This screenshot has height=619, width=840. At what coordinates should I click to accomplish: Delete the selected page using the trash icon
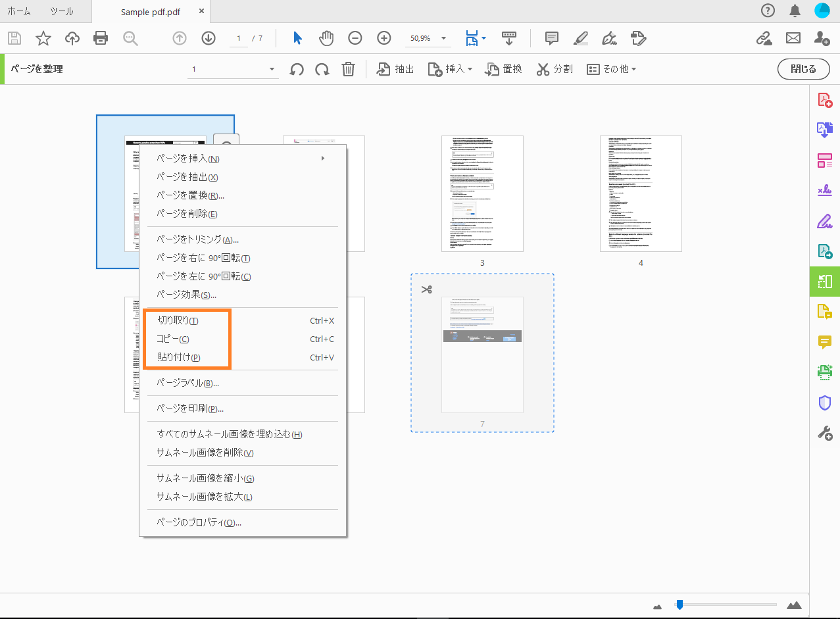pos(348,68)
